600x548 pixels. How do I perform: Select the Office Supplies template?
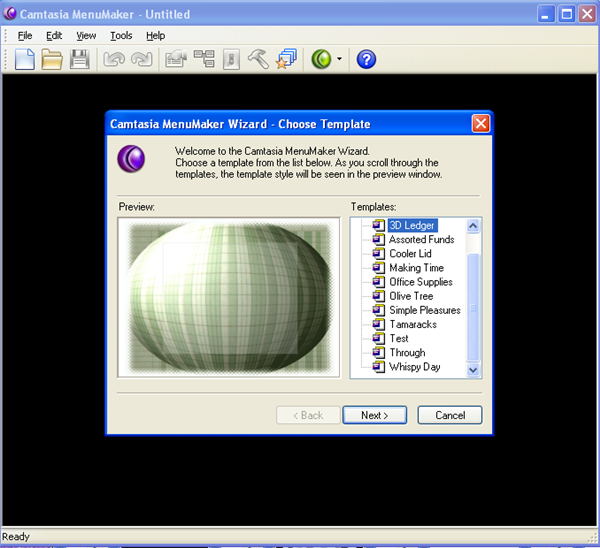(421, 282)
